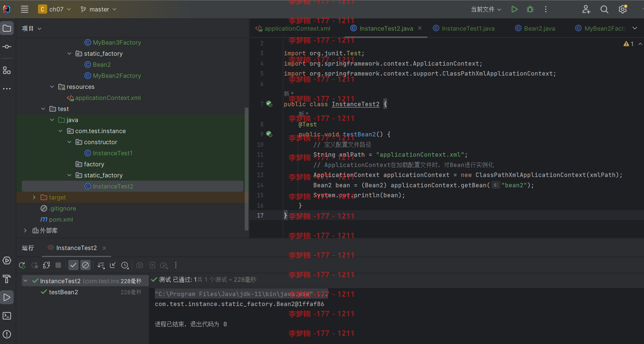This screenshot has height=344, width=644.
Task: Open the Build hammer tool window
Action: [7, 279]
